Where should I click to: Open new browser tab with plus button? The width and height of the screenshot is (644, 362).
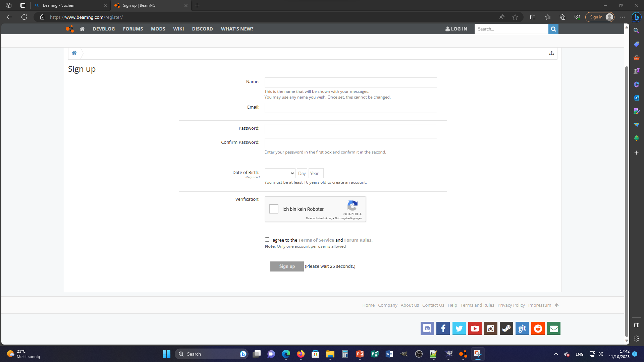pyautogui.click(x=197, y=5)
